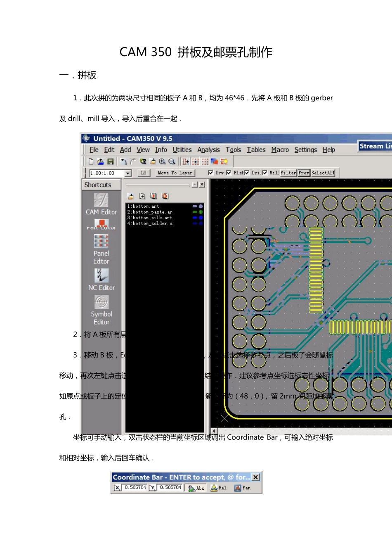Open the 1.00:1.00 grid size dropdown
The width and height of the screenshot is (392, 555).
[x=128, y=173]
